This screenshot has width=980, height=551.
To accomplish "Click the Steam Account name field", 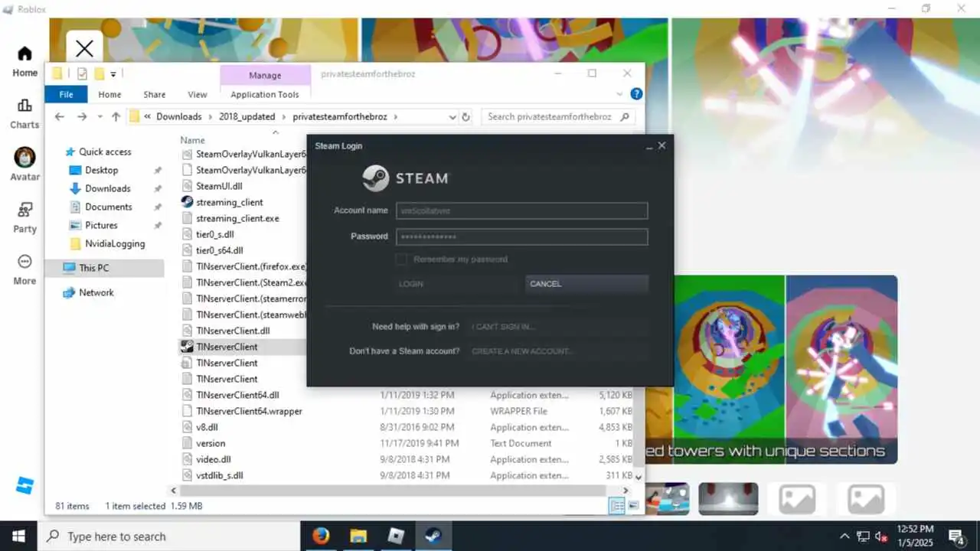I will [x=522, y=210].
